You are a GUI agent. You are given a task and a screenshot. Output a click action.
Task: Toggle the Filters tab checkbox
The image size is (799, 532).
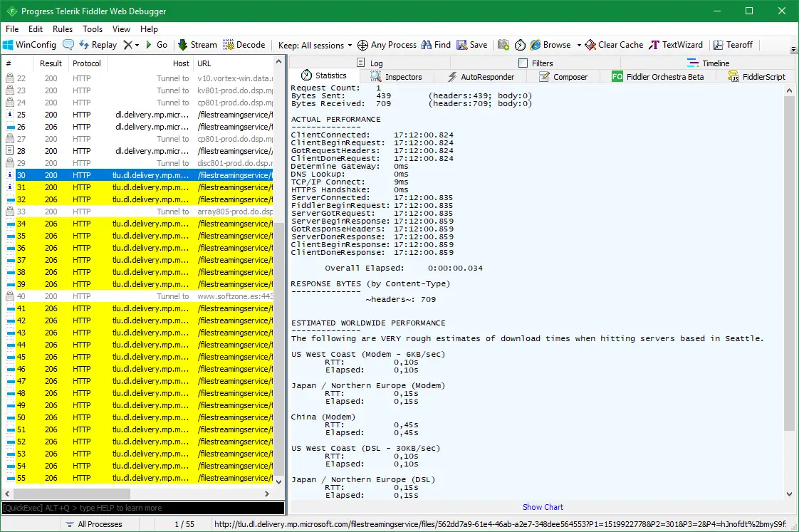coord(523,63)
